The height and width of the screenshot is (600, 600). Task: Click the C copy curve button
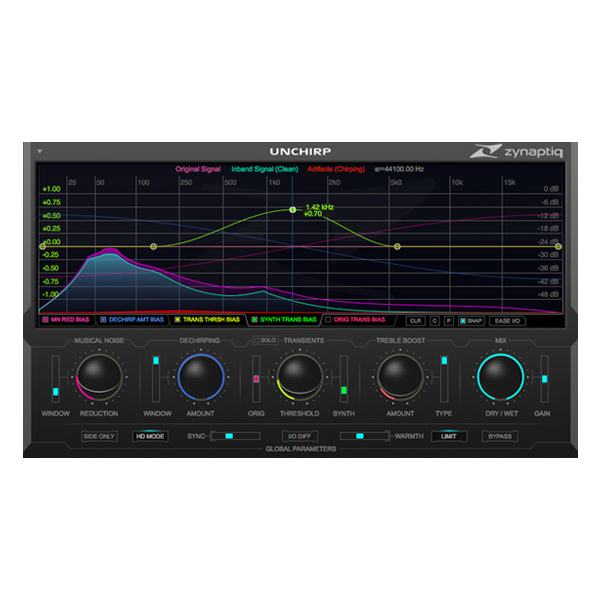click(x=434, y=321)
